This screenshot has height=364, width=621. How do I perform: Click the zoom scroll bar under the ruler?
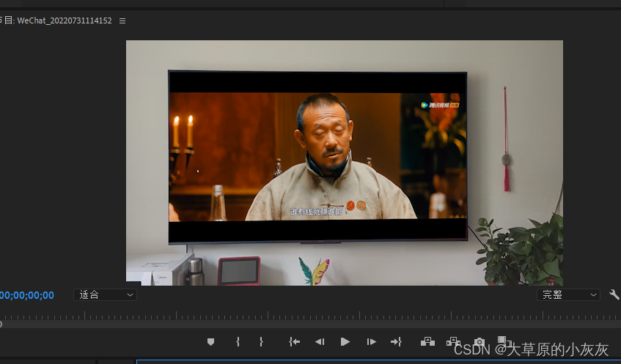click(311, 324)
